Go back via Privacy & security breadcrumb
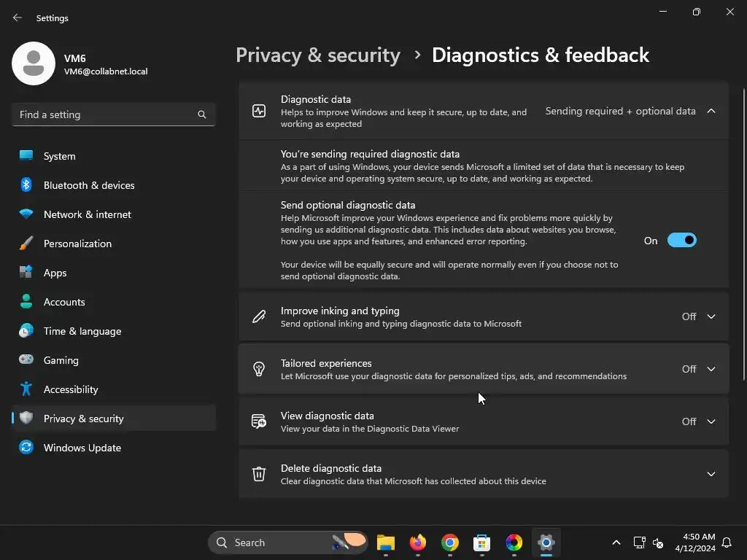This screenshot has width=747, height=560. click(x=318, y=55)
